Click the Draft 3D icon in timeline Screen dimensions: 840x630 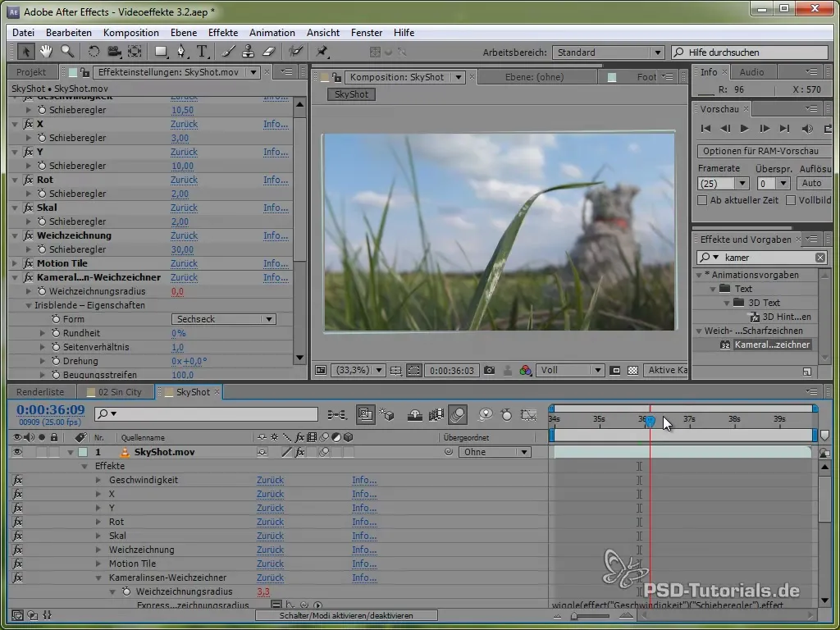point(387,414)
